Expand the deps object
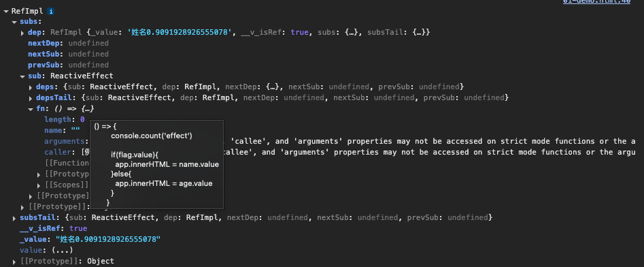Image resolution: width=644 pixels, height=267 pixels. click(31, 87)
